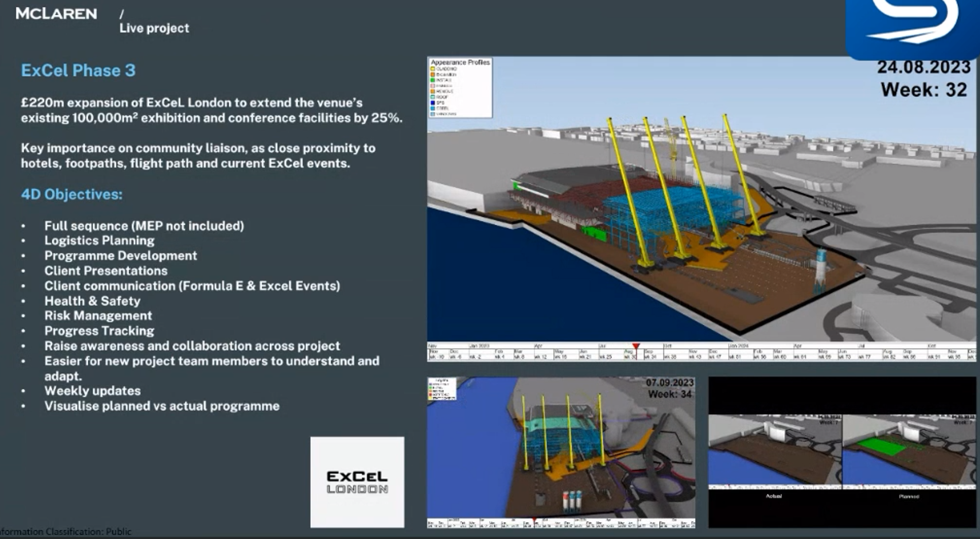Click the 'Weekly updates' bullet
The width and height of the screenshot is (980, 539).
pyautogui.click(x=92, y=391)
